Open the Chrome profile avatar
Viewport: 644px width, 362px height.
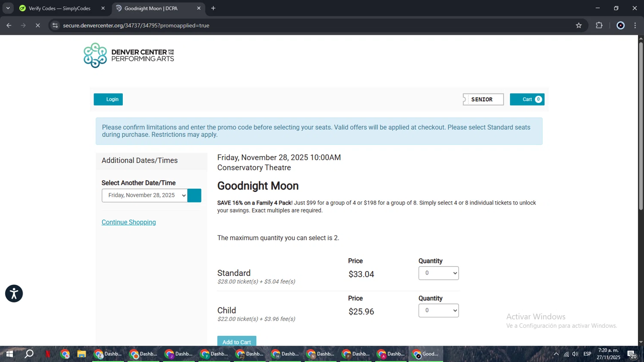click(x=620, y=26)
